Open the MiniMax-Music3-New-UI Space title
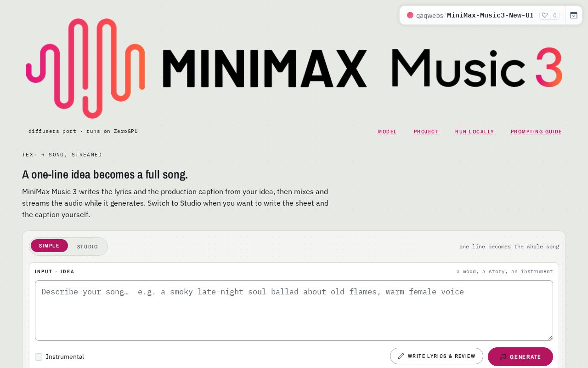588x368 pixels. coord(490,15)
